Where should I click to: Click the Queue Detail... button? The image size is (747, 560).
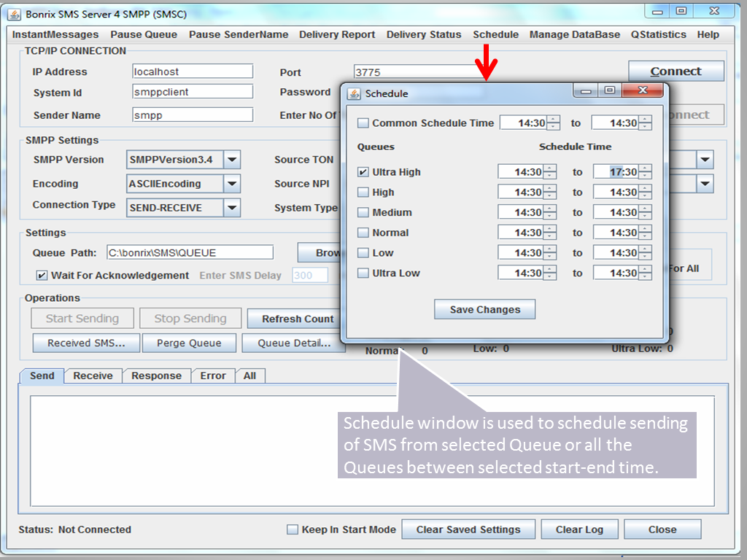coord(294,343)
